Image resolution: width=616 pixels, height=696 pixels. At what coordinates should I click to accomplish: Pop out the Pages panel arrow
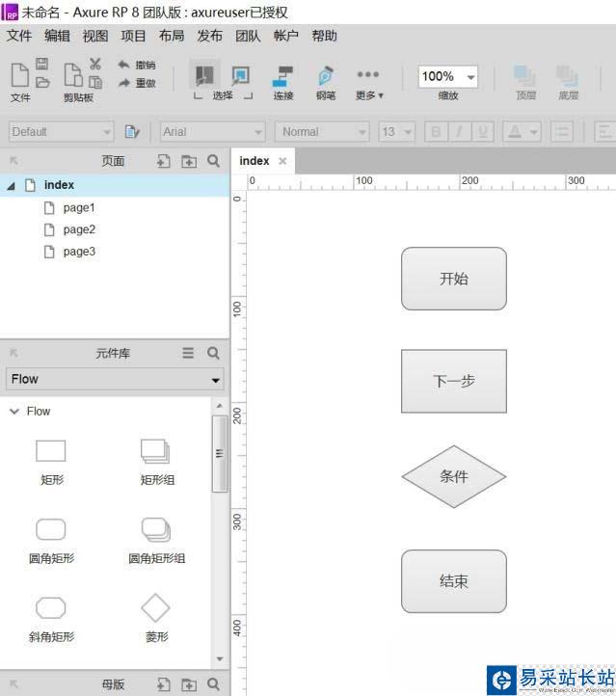pos(13,160)
